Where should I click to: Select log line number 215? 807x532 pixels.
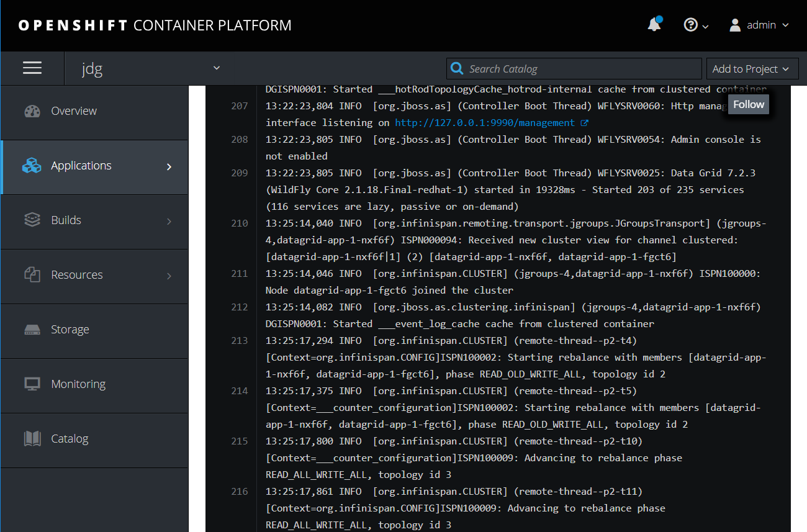click(x=240, y=441)
